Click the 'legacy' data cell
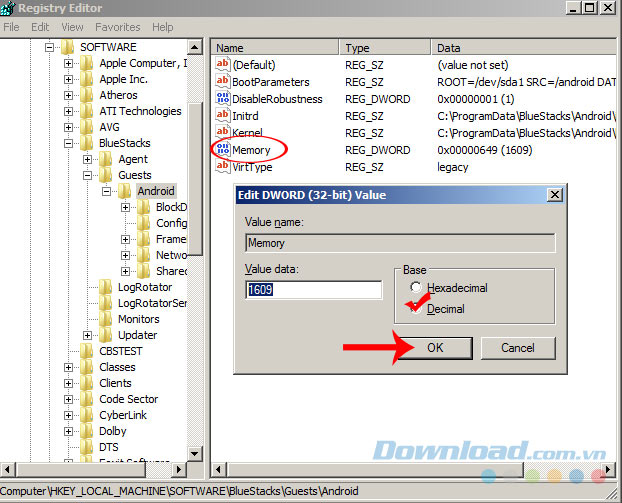Screen dimensions: 622x503 453,167
